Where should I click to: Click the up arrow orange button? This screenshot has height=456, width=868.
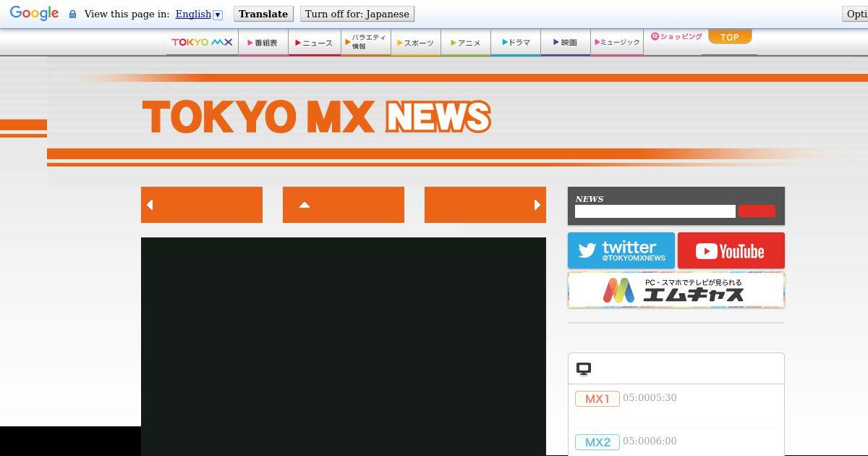point(344,205)
